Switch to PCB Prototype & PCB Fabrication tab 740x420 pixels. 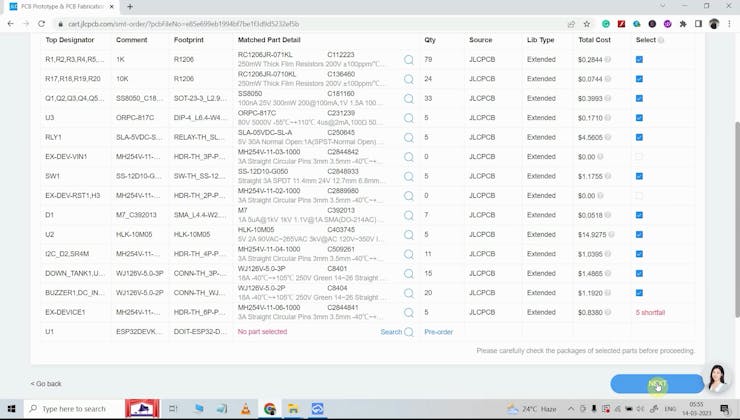pyautogui.click(x=60, y=7)
